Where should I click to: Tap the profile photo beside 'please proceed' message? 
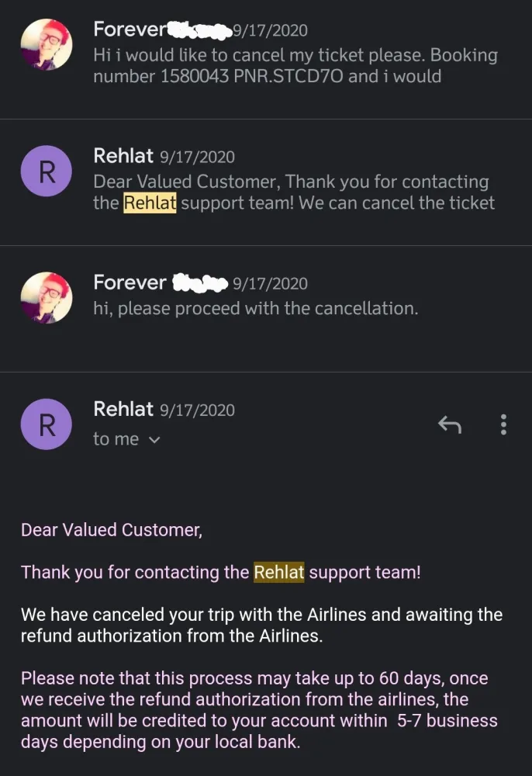(47, 297)
